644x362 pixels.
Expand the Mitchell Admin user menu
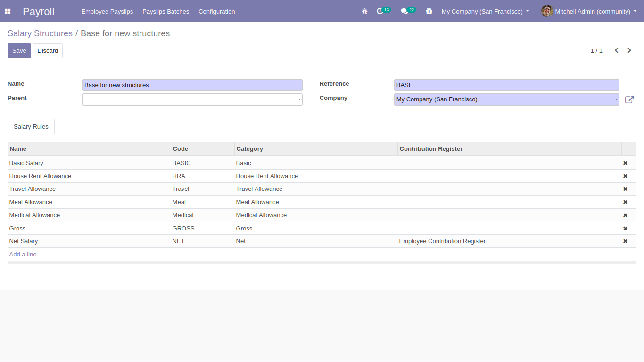tap(592, 11)
